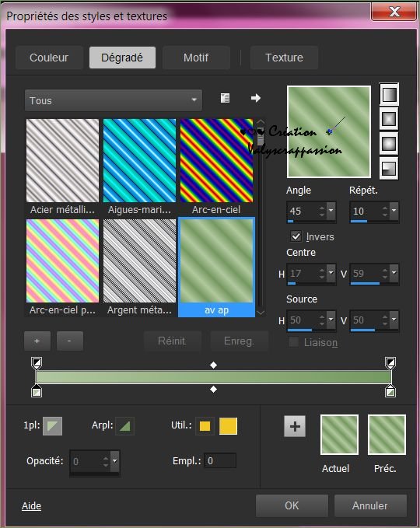Confirm with the OK button
Screen dimensions: 420x528
point(292,505)
